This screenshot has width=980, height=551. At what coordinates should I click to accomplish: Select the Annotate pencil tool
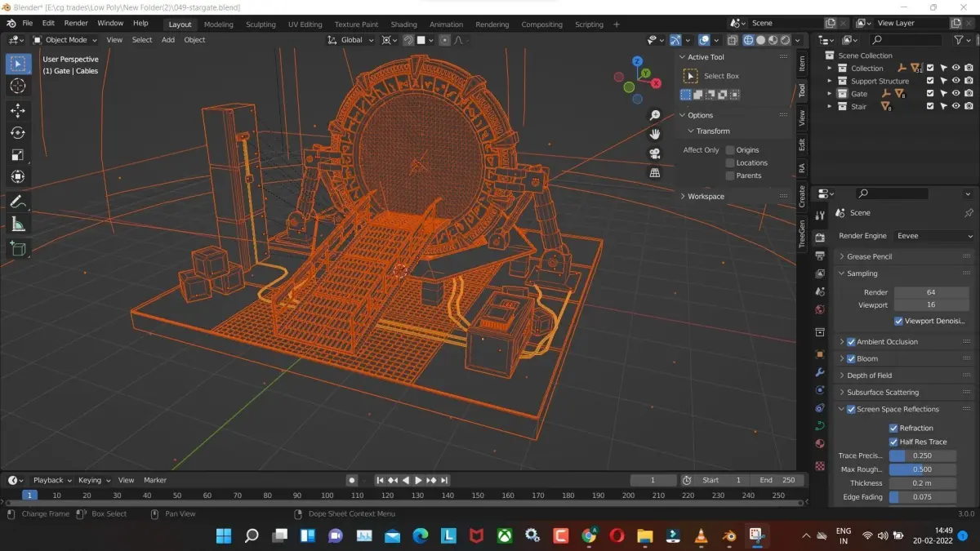pos(17,201)
